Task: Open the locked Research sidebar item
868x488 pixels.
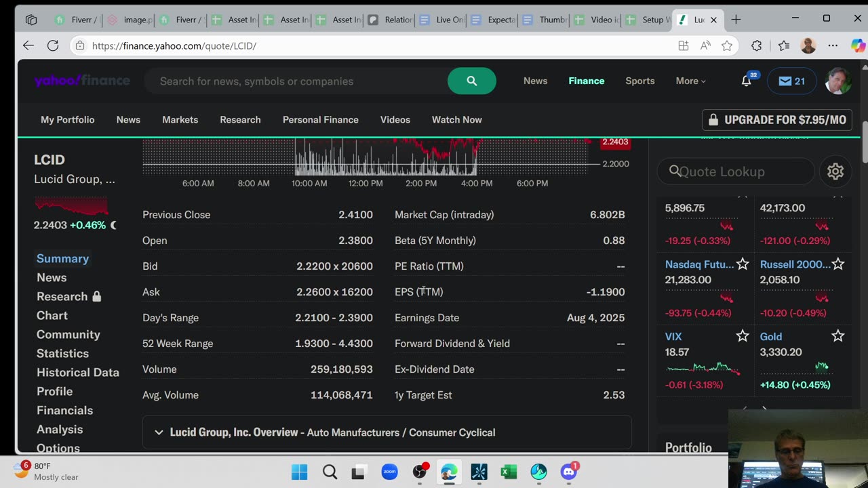Action: [x=68, y=296]
